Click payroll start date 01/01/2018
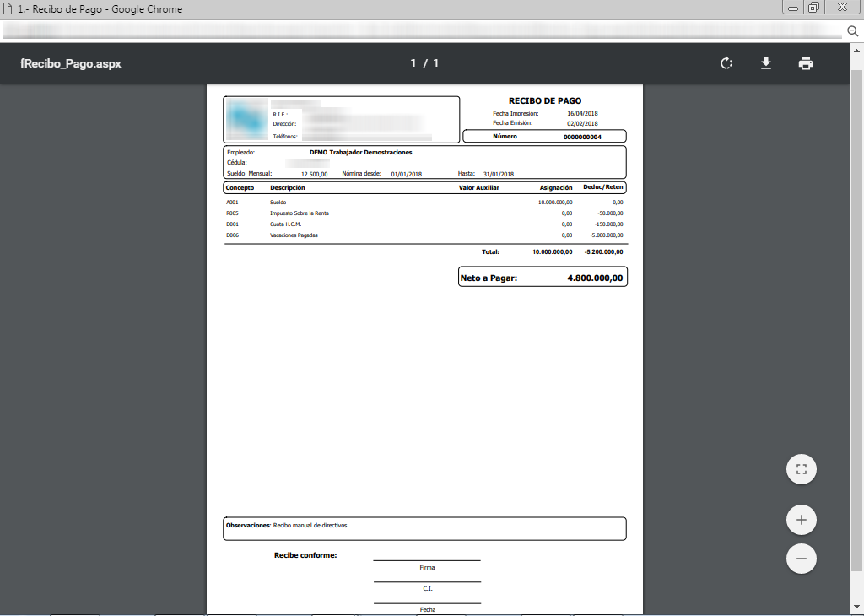This screenshot has width=864, height=616. coord(406,174)
